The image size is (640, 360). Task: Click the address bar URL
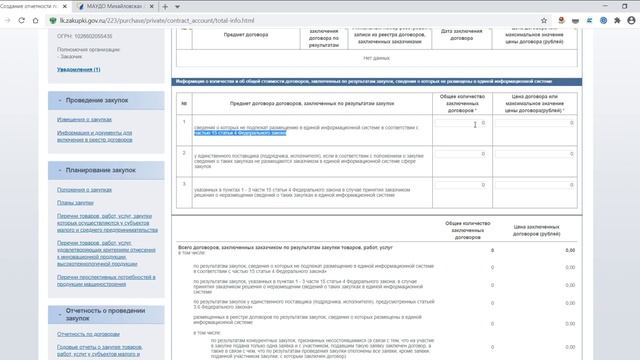[x=157, y=20]
